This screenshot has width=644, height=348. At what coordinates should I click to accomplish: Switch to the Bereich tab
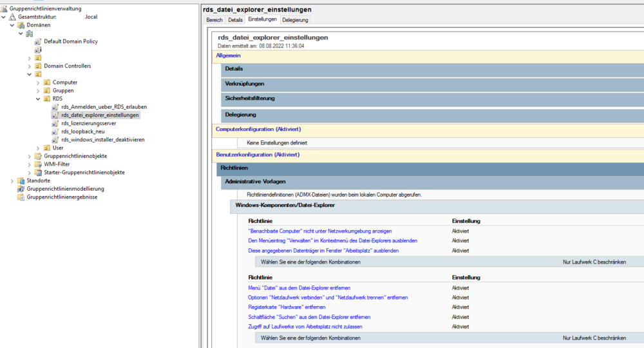(x=214, y=20)
